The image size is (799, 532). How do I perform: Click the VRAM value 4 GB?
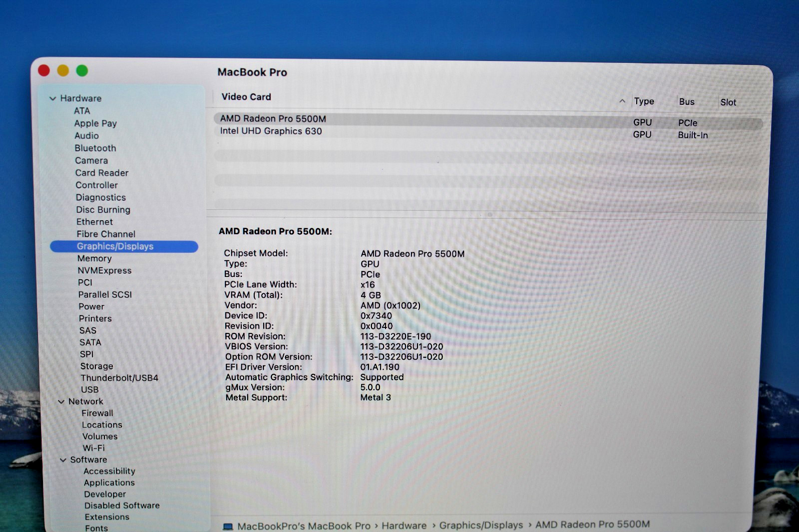click(371, 295)
